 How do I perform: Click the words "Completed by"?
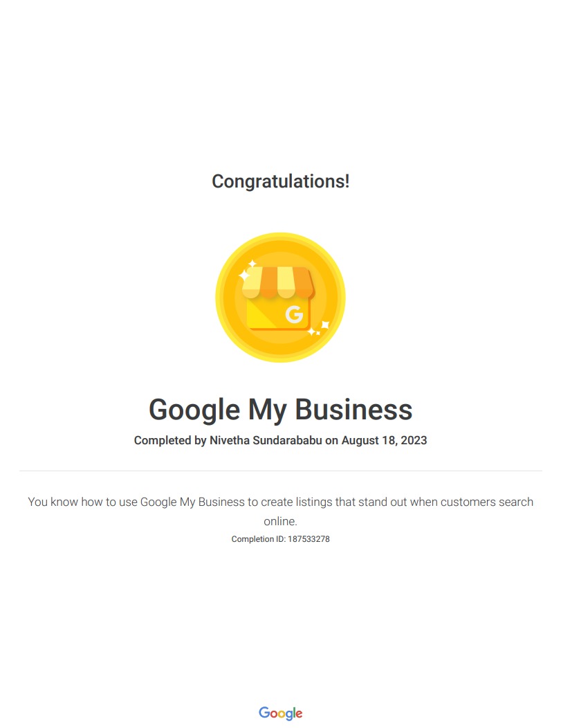pyautogui.click(x=169, y=440)
